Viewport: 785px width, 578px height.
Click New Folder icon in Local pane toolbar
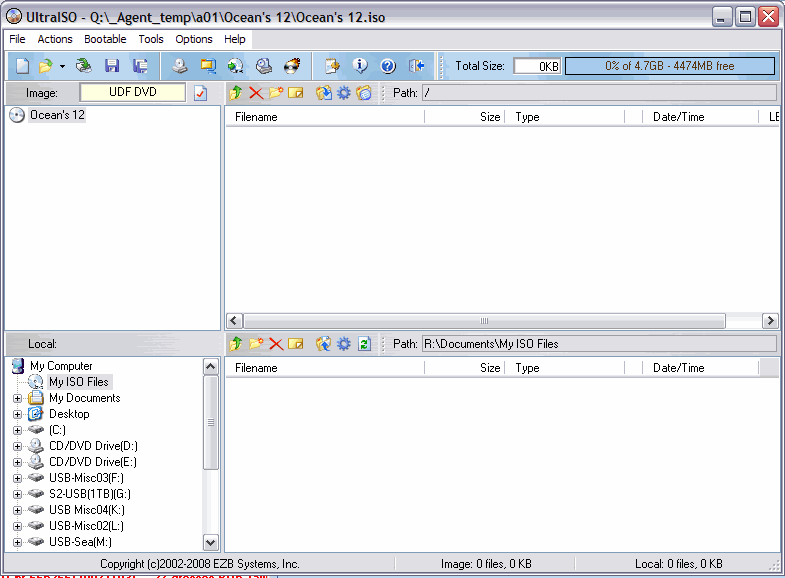coord(256,344)
